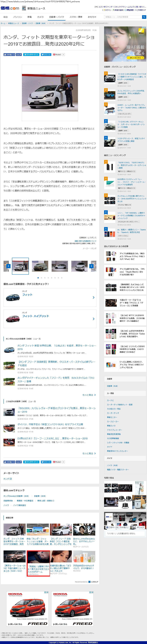
Task: Open the ダイハツ 新型コンパクトSUV news headline
Action: pos(50,424)
